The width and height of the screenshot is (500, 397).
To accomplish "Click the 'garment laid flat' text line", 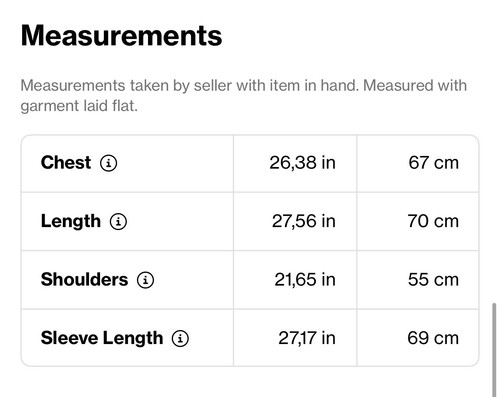I will coord(79,106).
